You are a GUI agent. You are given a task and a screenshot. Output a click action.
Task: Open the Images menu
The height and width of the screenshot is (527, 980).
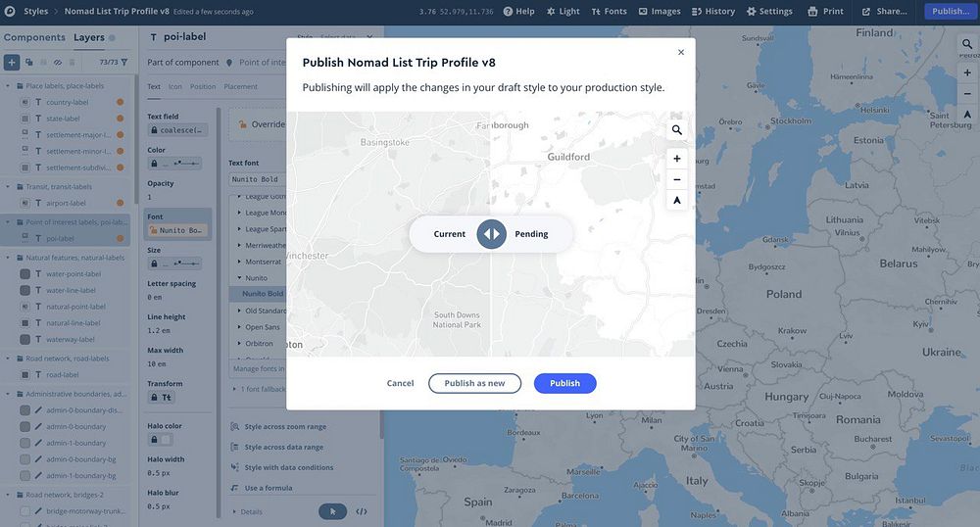click(x=660, y=11)
